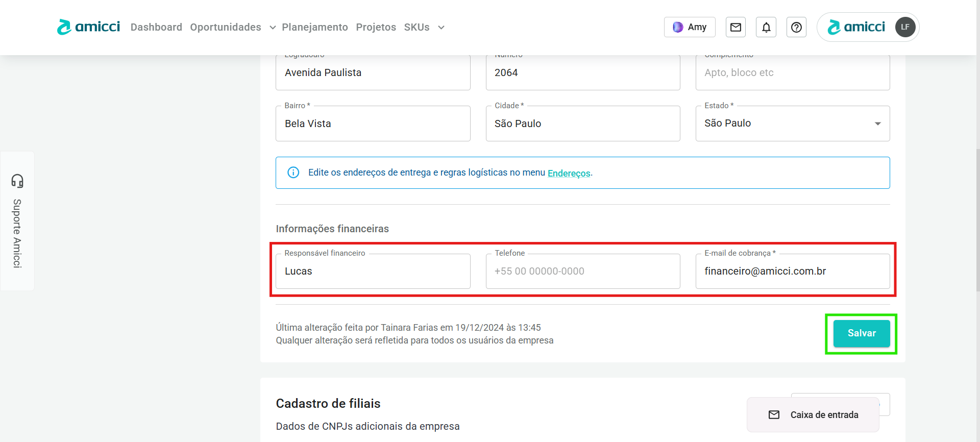Click the Suporte Amicci headset icon

[17, 181]
